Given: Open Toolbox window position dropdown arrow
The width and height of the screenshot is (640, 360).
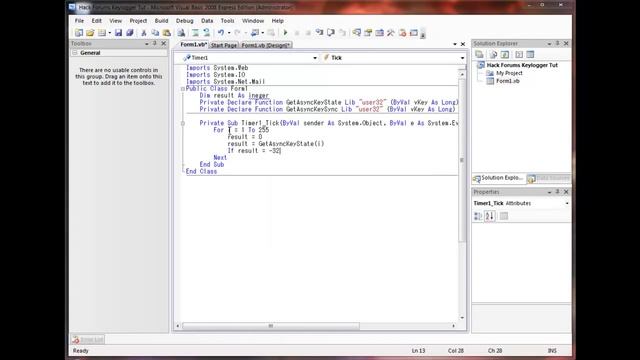Looking at the screenshot, I should pyautogui.click(x=147, y=43).
